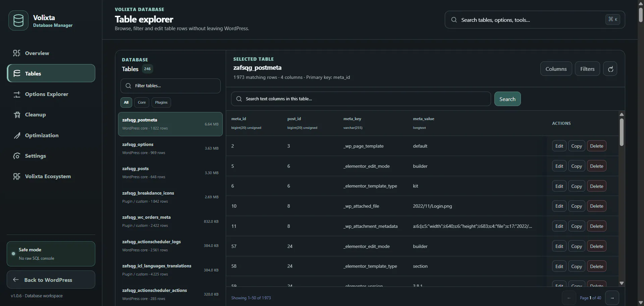Switch to the Core tables filter
The height and width of the screenshot is (306, 644).
pos(142,102)
